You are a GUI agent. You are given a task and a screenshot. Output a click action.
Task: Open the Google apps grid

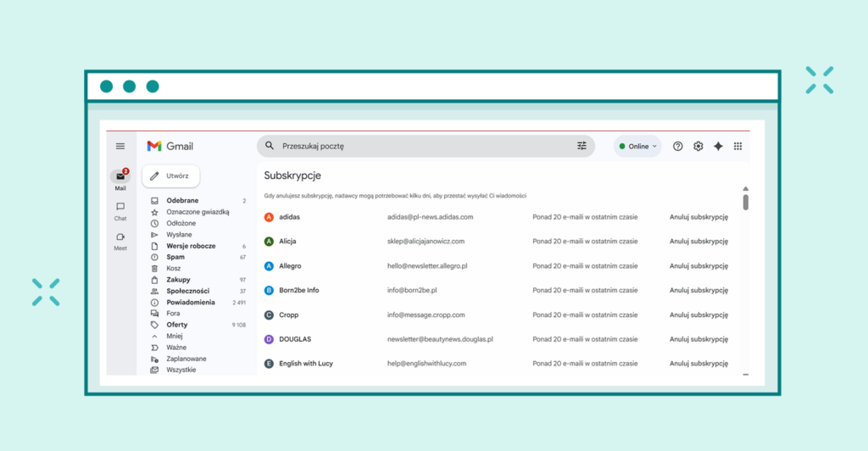(x=738, y=147)
